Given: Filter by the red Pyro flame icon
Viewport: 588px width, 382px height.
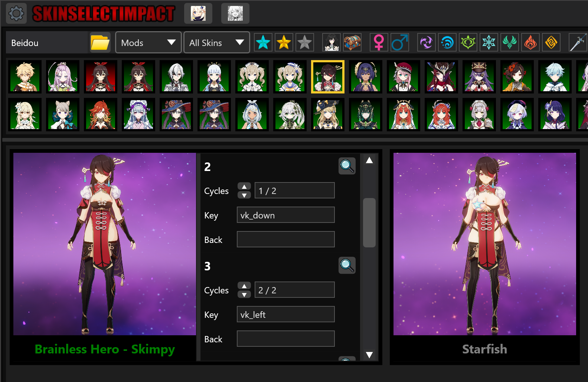Looking at the screenshot, I should coord(530,42).
